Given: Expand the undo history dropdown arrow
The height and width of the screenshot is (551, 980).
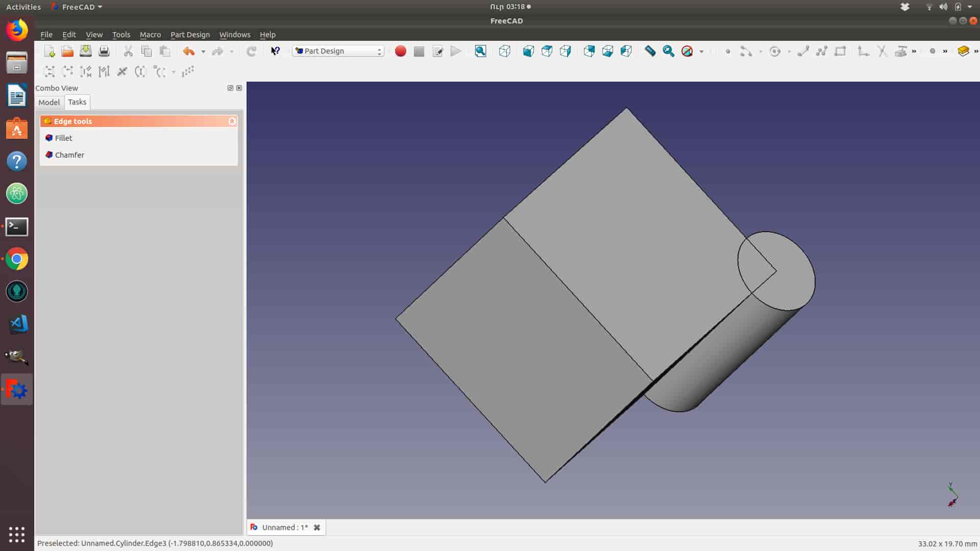Looking at the screenshot, I should pos(203,52).
